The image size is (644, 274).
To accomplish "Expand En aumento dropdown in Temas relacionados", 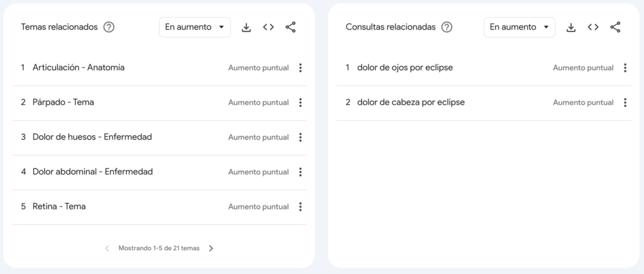I will (x=195, y=27).
